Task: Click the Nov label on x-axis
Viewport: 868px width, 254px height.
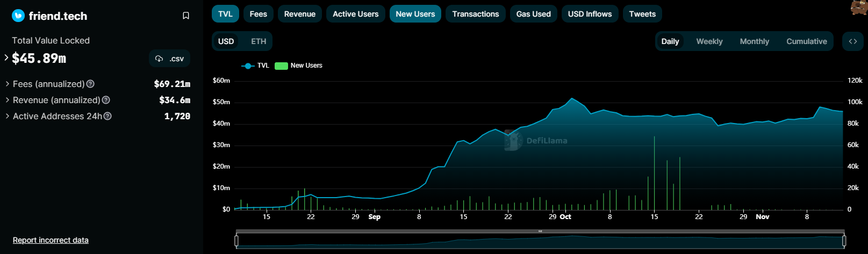Action: coord(763,216)
